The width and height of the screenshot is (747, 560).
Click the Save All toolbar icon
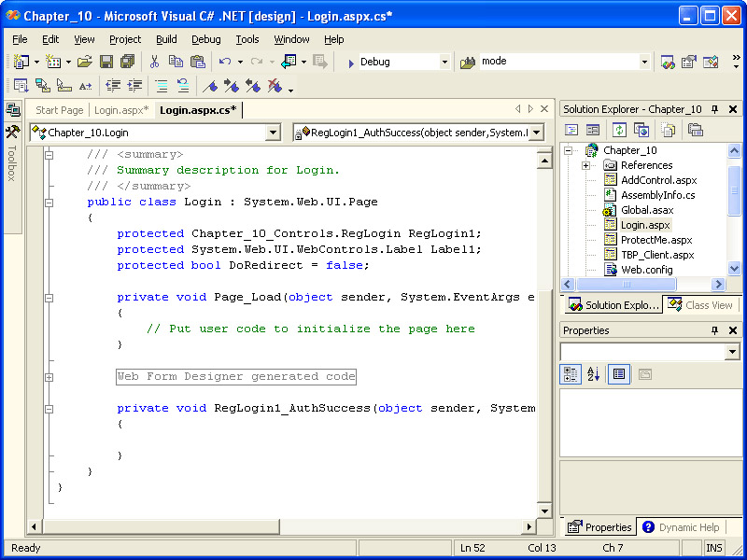[x=127, y=62]
